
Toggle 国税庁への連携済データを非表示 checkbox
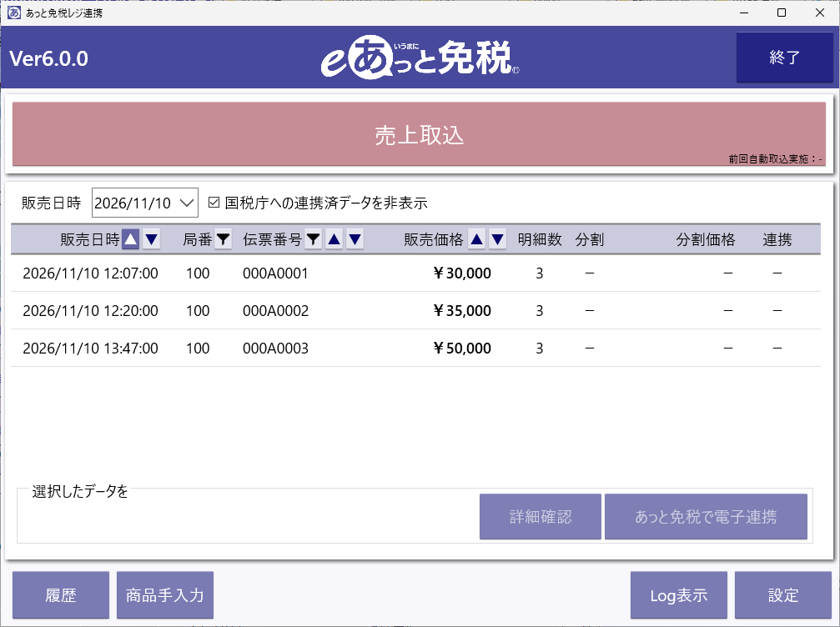pos(214,203)
